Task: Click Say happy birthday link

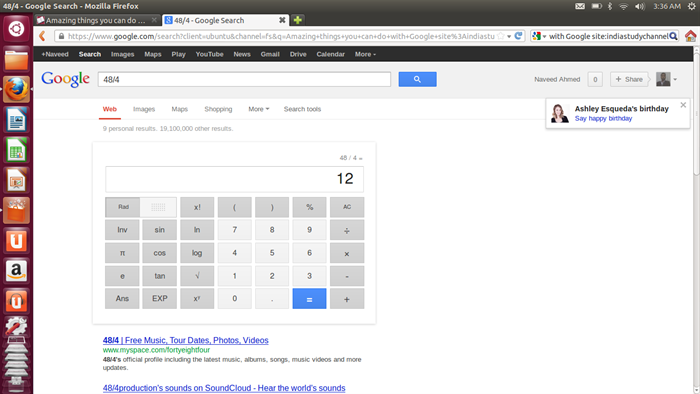Action: pyautogui.click(x=603, y=118)
